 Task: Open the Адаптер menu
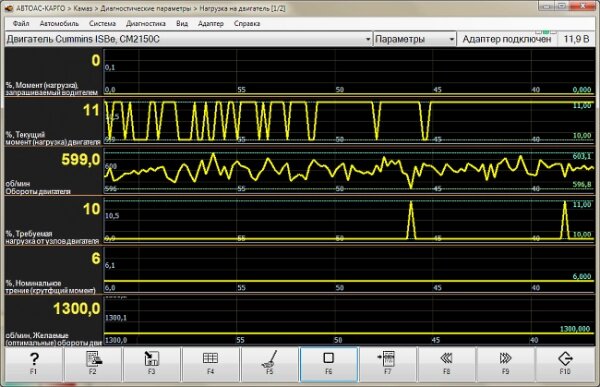(210, 24)
